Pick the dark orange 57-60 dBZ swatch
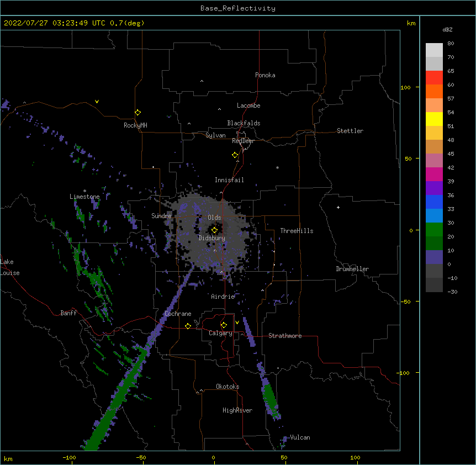The height and width of the screenshot is (465, 476). (434, 91)
